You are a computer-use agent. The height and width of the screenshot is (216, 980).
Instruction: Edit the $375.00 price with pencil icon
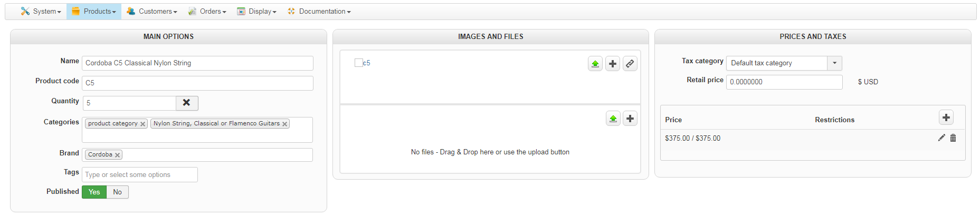(941, 138)
